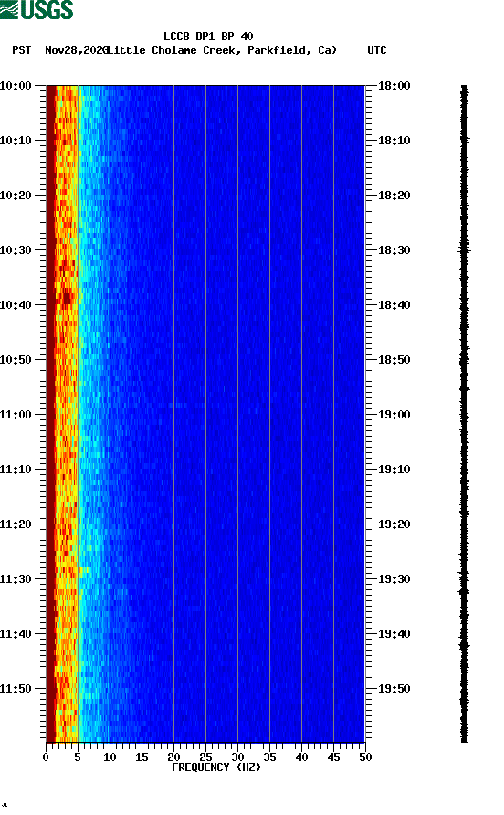504x815 pixels.
Task: Click the '18:20' UTC time label
Action: 394,196
